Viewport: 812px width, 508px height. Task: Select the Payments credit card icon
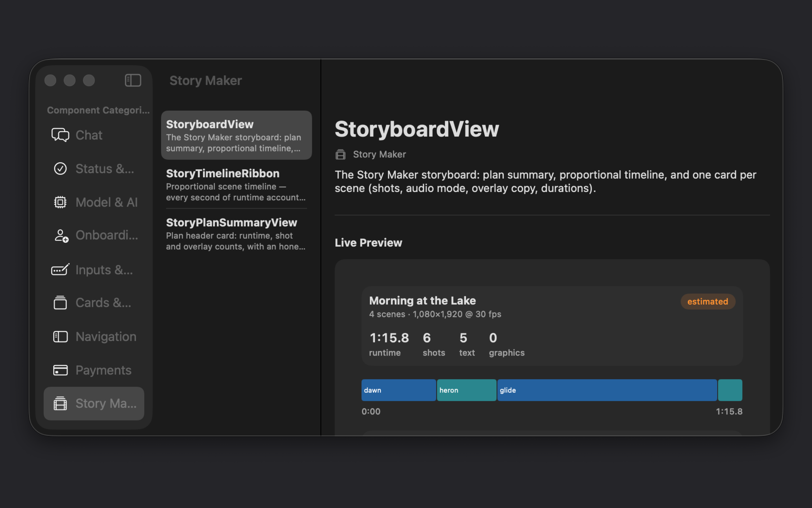[x=60, y=370]
